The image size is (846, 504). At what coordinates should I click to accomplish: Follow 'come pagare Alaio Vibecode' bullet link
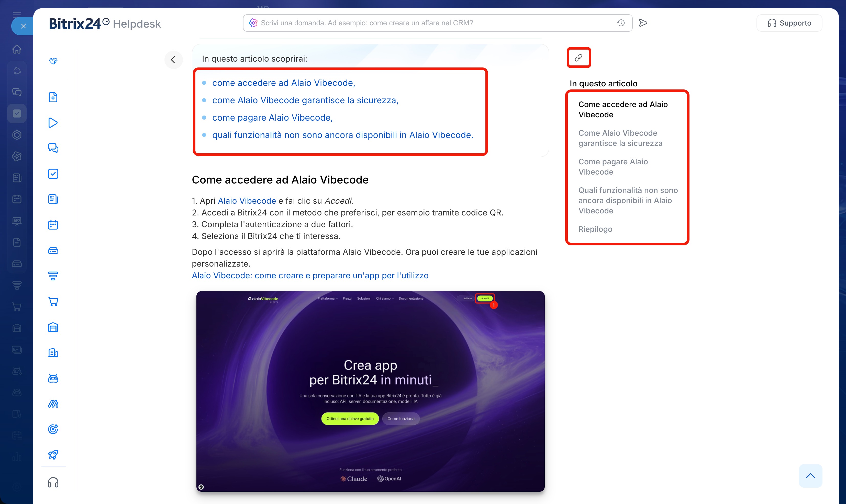click(272, 118)
